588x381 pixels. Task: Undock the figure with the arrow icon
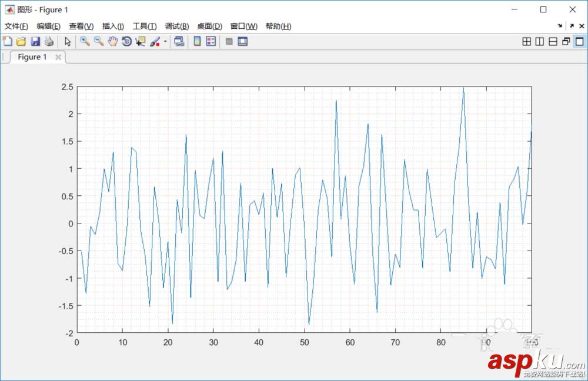[572, 26]
